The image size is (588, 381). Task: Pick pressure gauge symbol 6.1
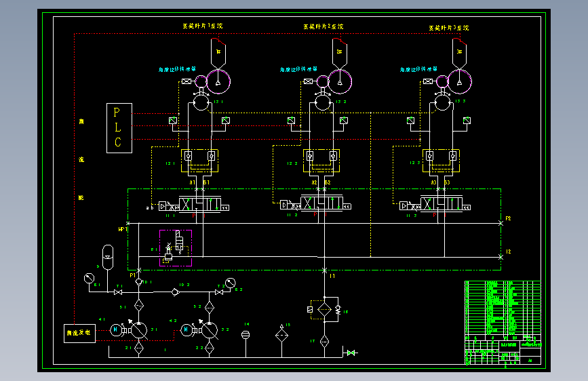[x=90, y=278]
